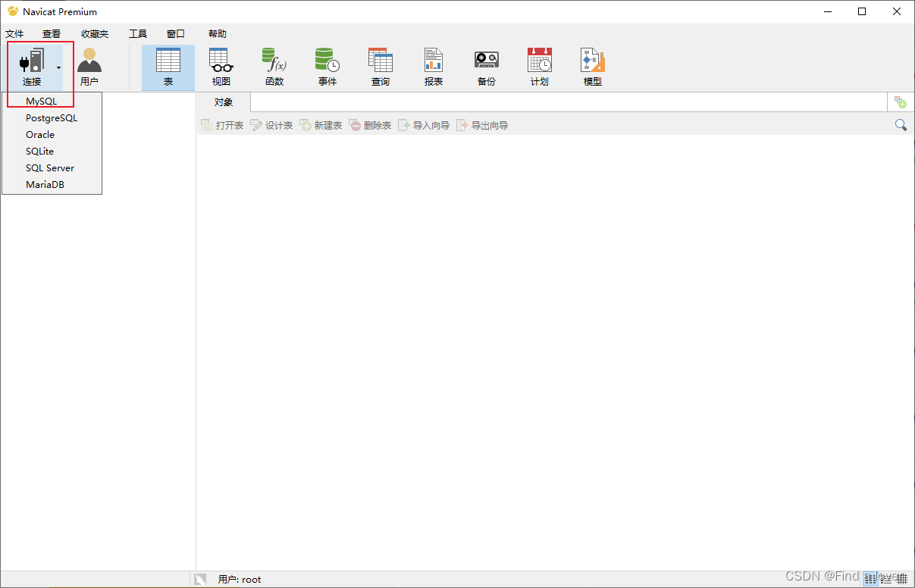The width and height of the screenshot is (915, 588).
Task: Choose SQLite from connection list
Action: pyautogui.click(x=52, y=151)
